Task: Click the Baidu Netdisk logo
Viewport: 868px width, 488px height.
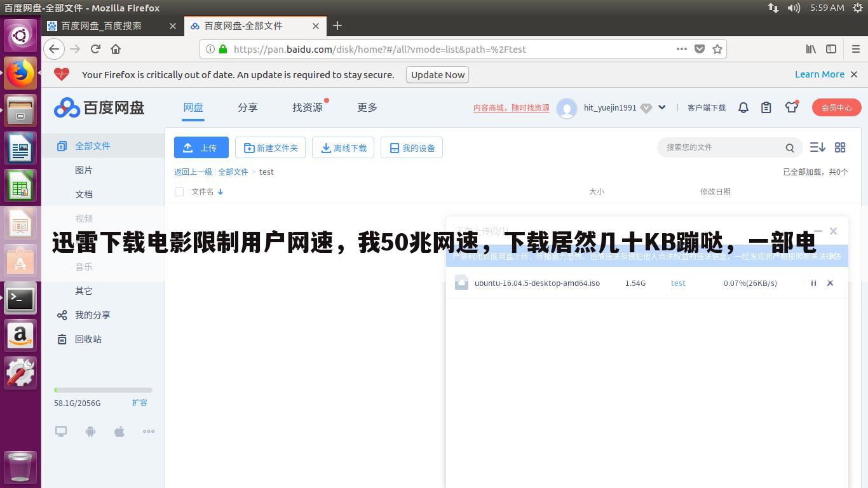Action: coord(99,108)
